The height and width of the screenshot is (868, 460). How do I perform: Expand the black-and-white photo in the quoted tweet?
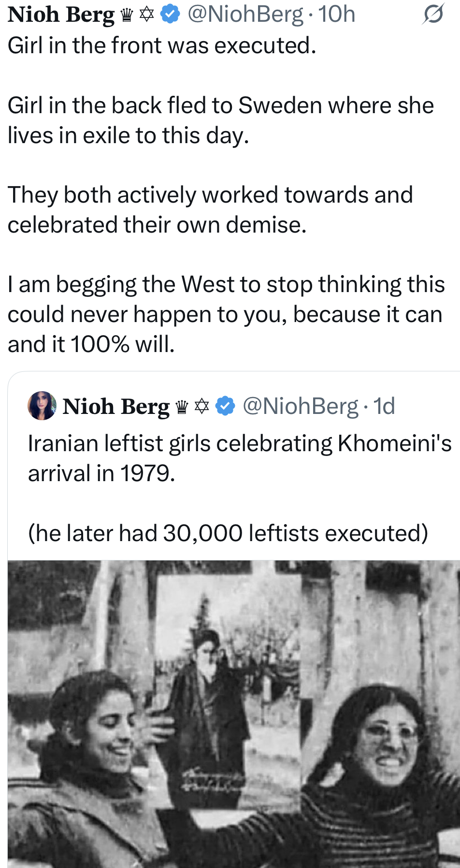pos(234,714)
